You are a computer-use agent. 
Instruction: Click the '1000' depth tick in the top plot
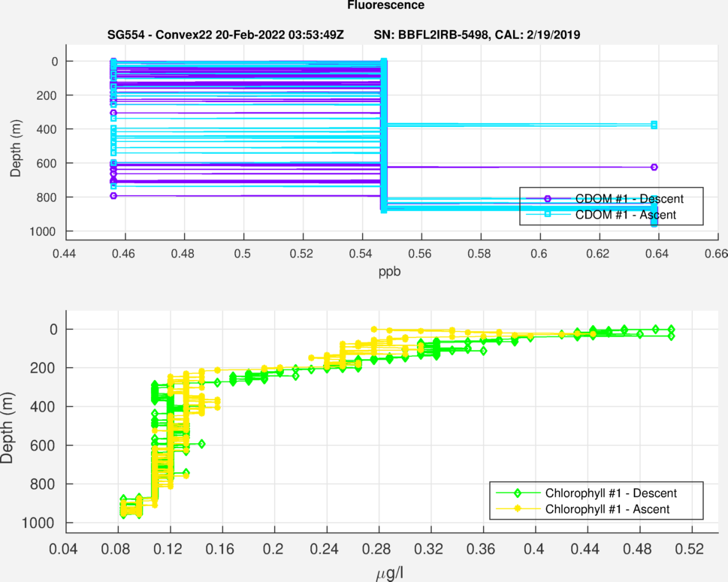43,231
